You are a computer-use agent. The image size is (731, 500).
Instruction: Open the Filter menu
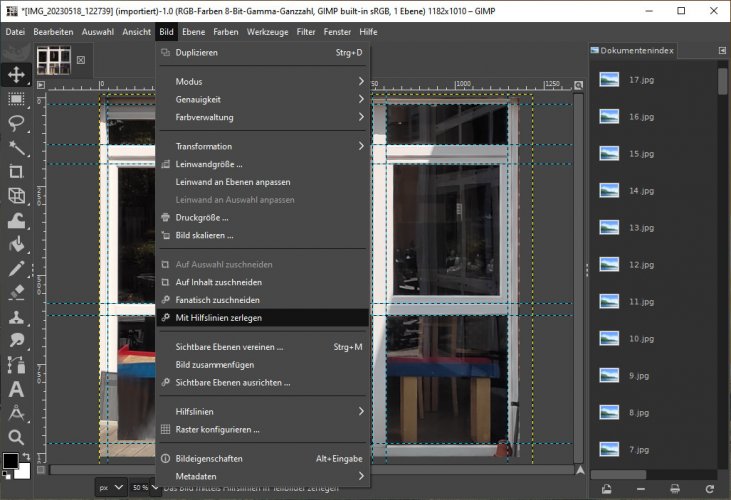point(306,32)
